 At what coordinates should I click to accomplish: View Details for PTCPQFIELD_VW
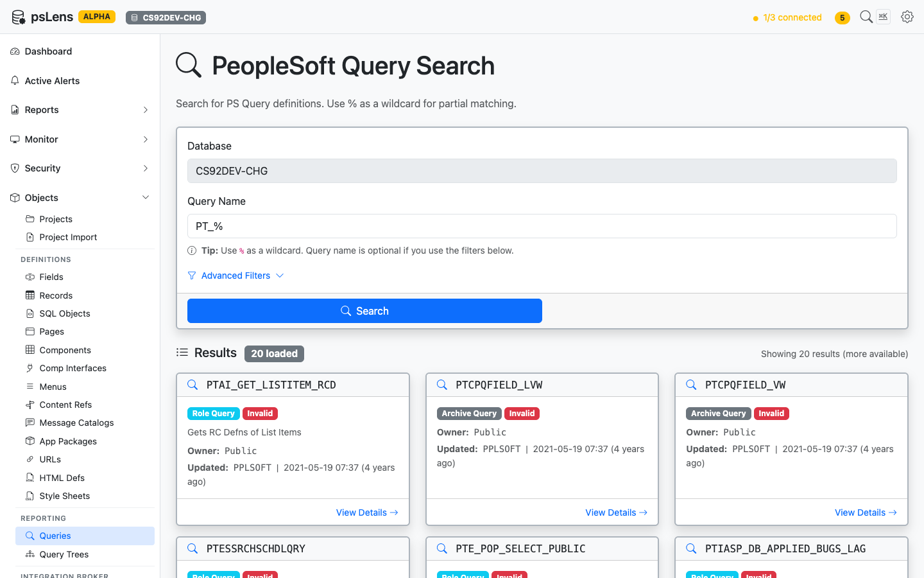(866, 512)
